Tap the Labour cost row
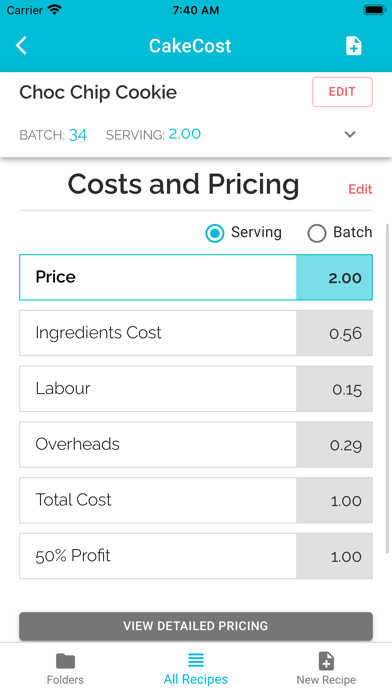The width and height of the screenshot is (392, 696). pos(196,389)
